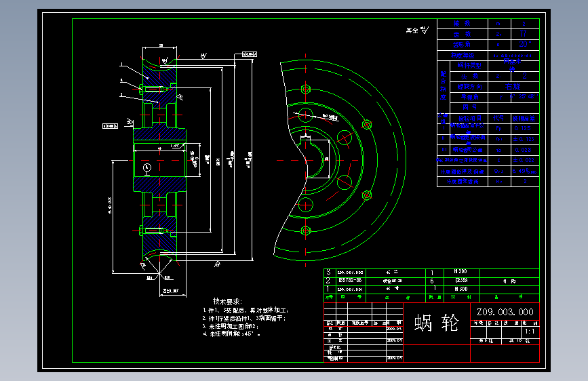This screenshot has height=381, width=588.
Task: Click technical requirement line 2 text
Action: (x=244, y=319)
